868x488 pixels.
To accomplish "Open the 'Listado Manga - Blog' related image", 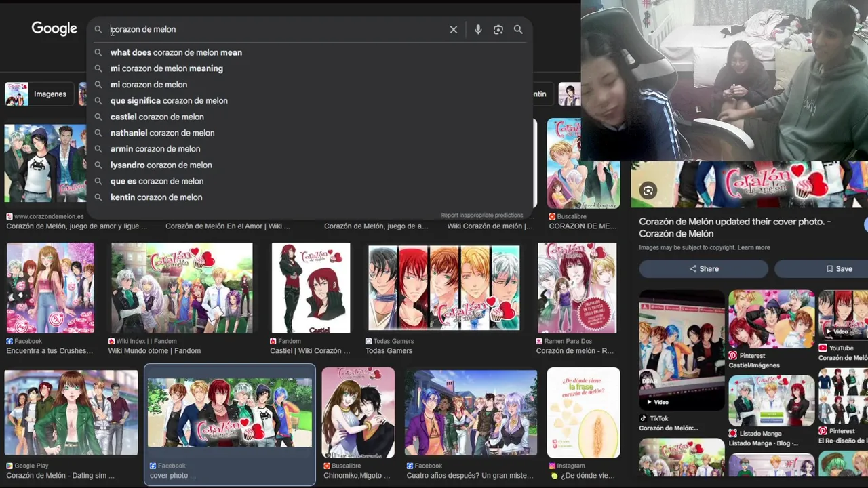I will [772, 401].
